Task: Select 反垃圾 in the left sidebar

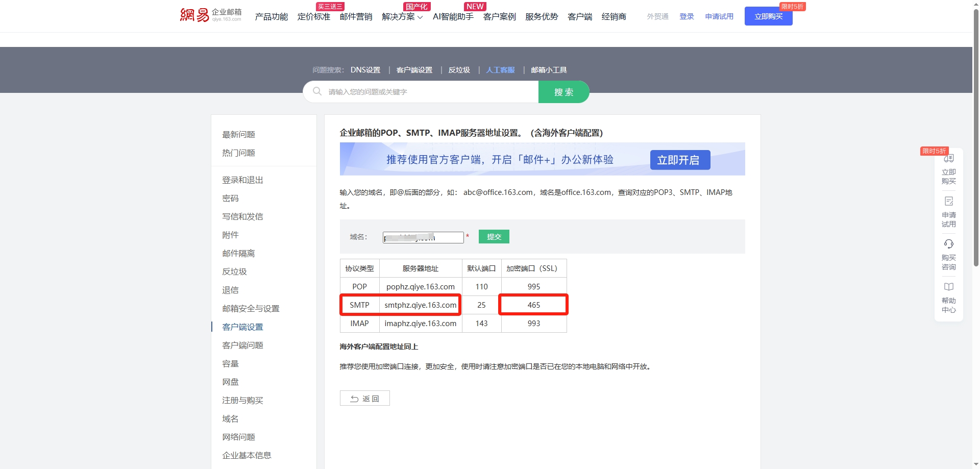Action: click(234, 271)
